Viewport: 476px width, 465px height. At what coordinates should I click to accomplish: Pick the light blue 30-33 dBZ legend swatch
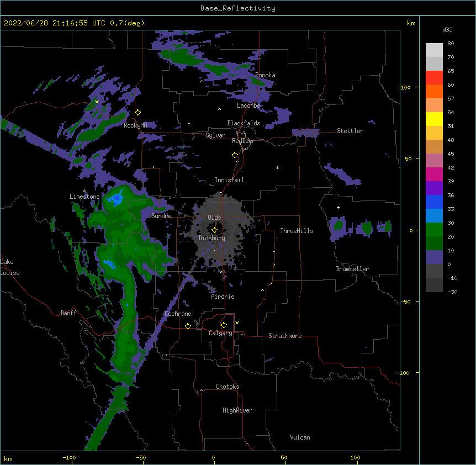(x=434, y=216)
